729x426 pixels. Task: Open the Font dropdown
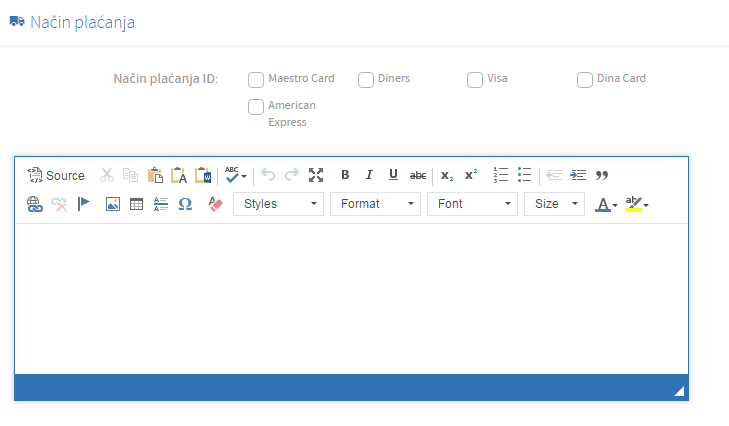pos(472,204)
